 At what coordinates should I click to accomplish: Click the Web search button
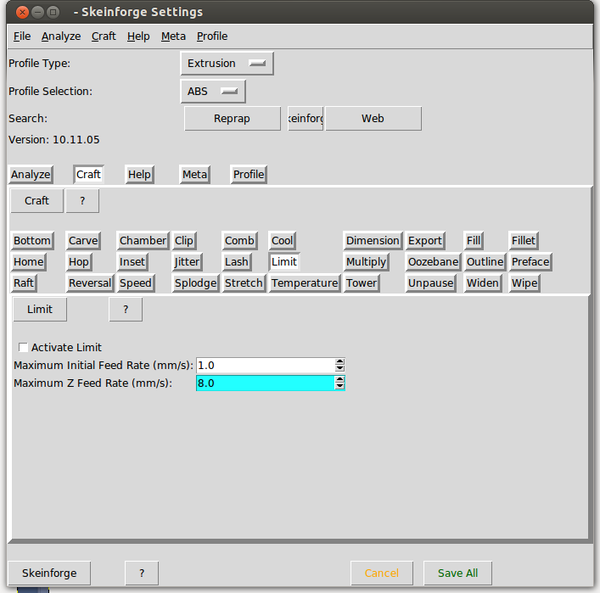(372, 118)
